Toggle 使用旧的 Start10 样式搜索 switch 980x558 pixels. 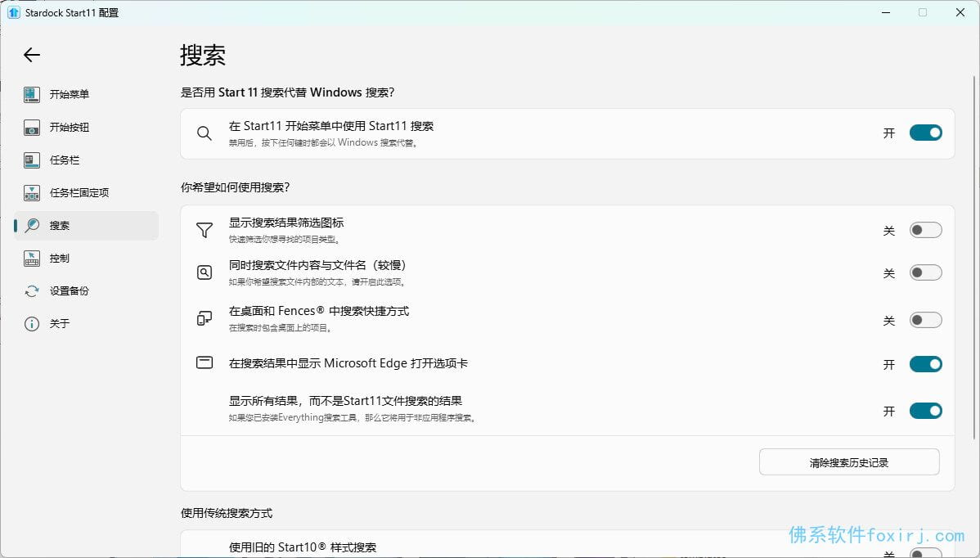click(x=926, y=553)
